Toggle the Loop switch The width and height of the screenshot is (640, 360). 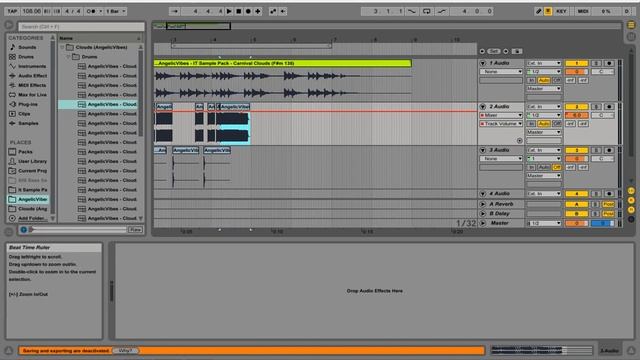coord(427,11)
